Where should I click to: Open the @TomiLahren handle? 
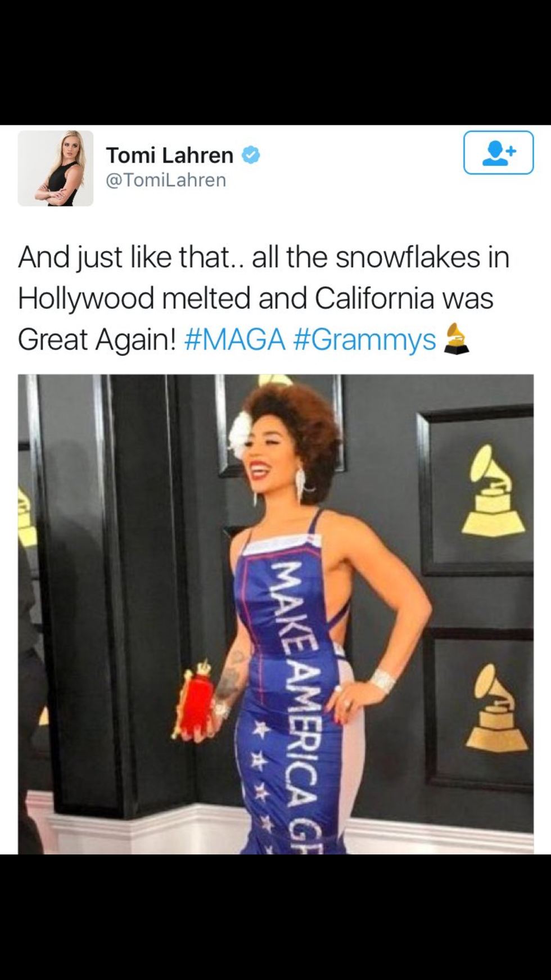(166, 180)
